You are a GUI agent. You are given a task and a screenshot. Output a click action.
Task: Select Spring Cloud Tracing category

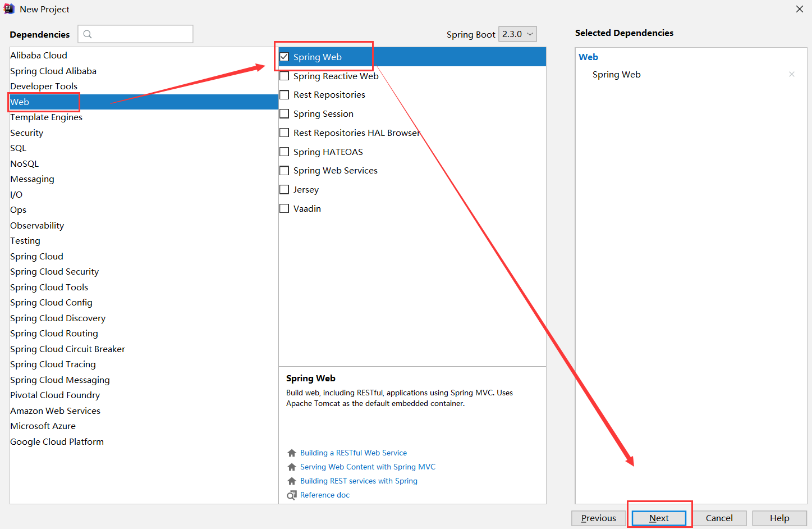coord(144,364)
